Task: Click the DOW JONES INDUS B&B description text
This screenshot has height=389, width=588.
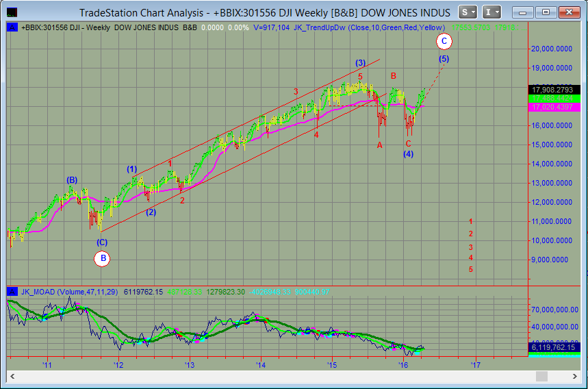Action: pyautogui.click(x=155, y=27)
